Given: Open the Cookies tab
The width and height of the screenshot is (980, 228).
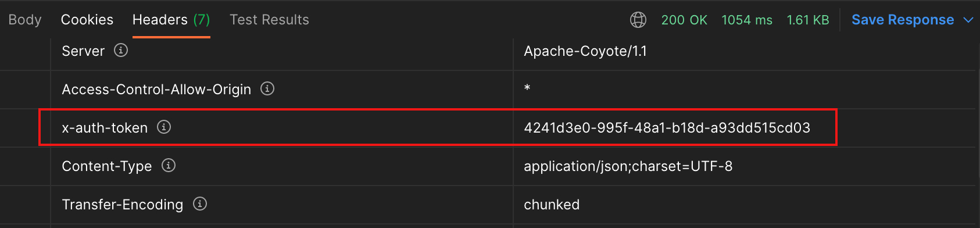Looking at the screenshot, I should click(87, 20).
